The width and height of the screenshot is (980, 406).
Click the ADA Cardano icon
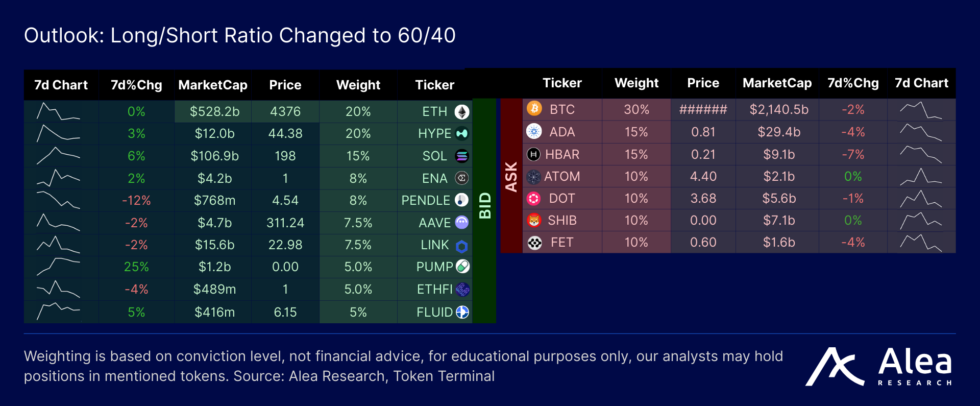pyautogui.click(x=534, y=131)
